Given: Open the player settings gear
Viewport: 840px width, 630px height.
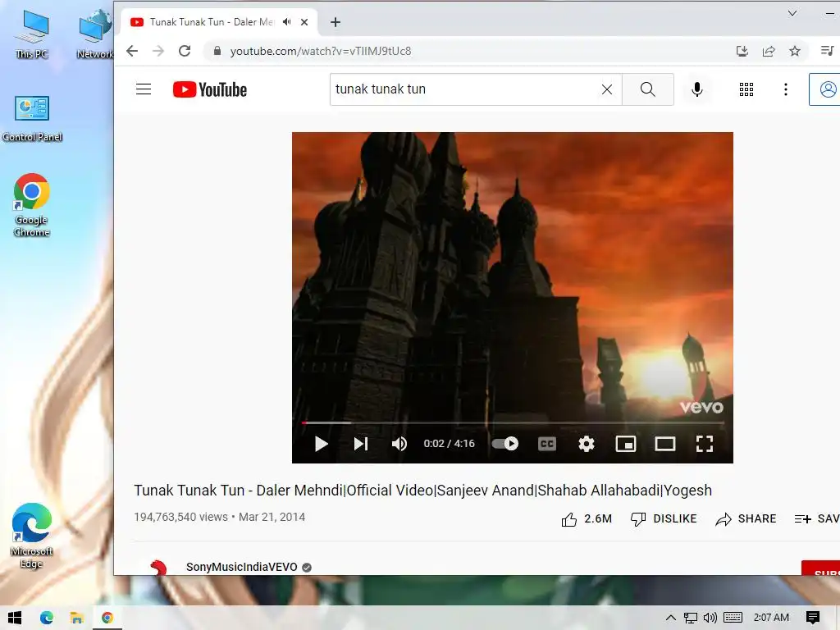Looking at the screenshot, I should tap(586, 444).
